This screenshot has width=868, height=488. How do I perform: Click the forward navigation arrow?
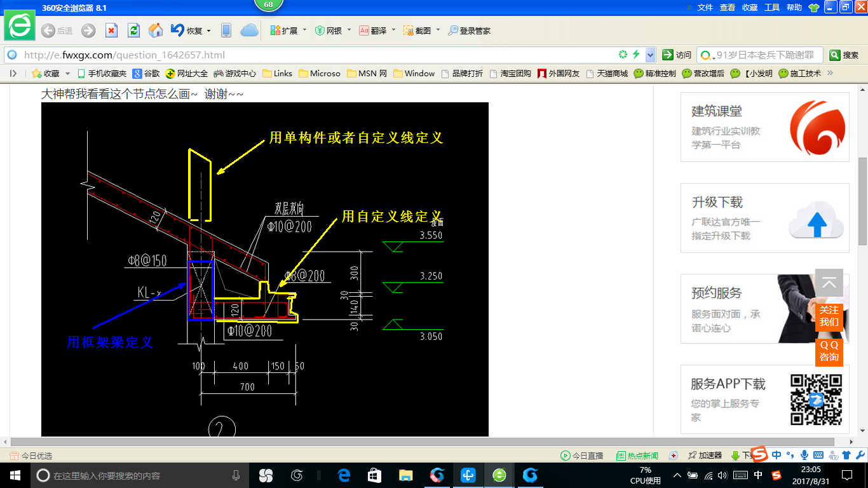88,30
